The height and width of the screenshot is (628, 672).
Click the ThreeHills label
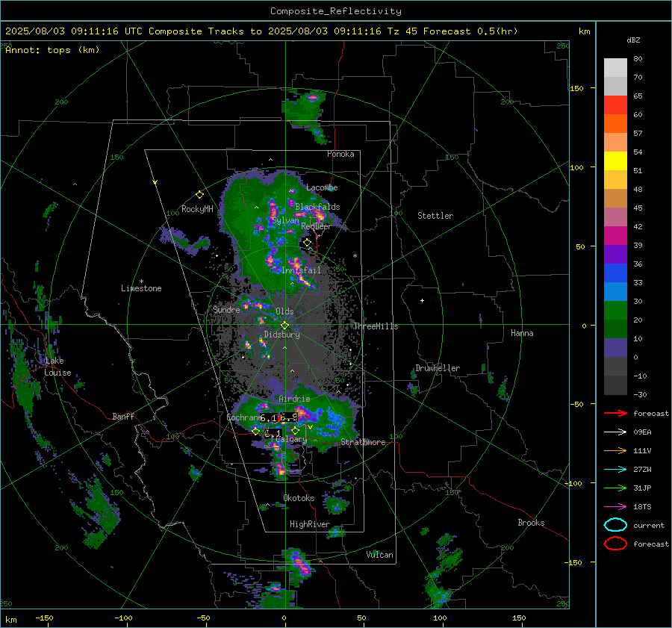[x=376, y=326]
